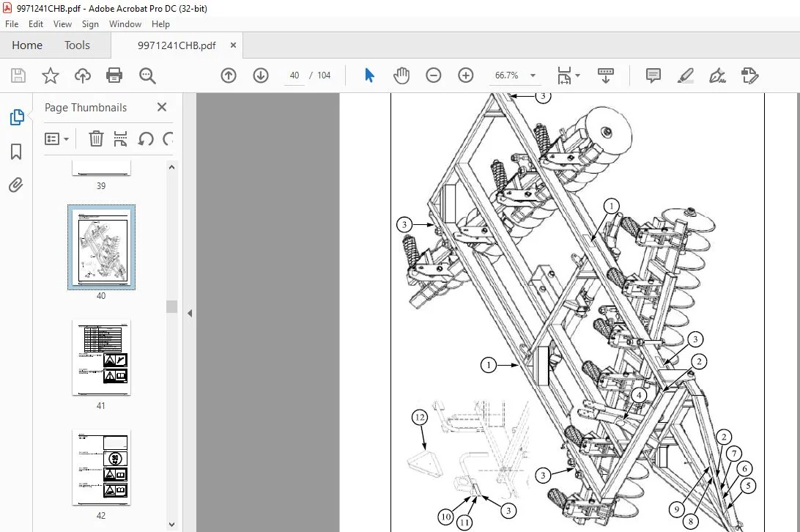The image size is (800, 532).
Task: Open the Help menu
Action: (160, 24)
